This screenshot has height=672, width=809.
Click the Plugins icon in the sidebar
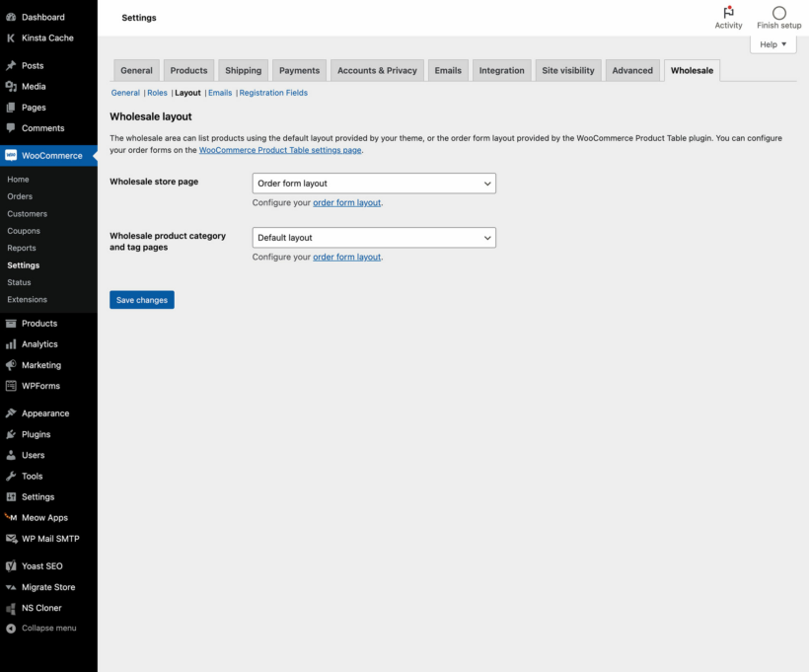(11, 434)
